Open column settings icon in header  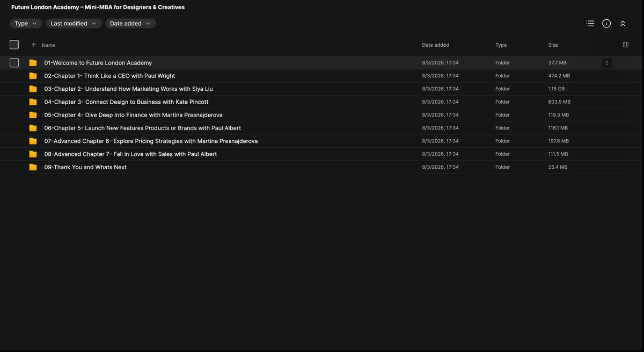[625, 45]
